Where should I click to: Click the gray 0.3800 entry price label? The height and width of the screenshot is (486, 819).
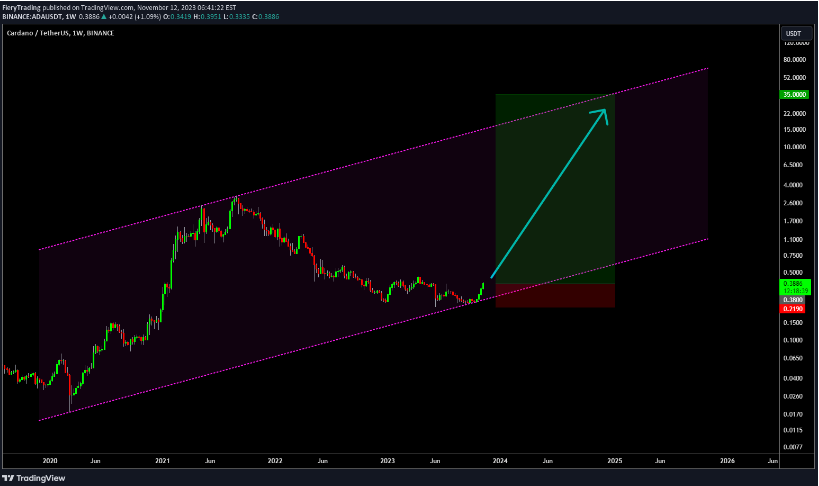pos(794,300)
